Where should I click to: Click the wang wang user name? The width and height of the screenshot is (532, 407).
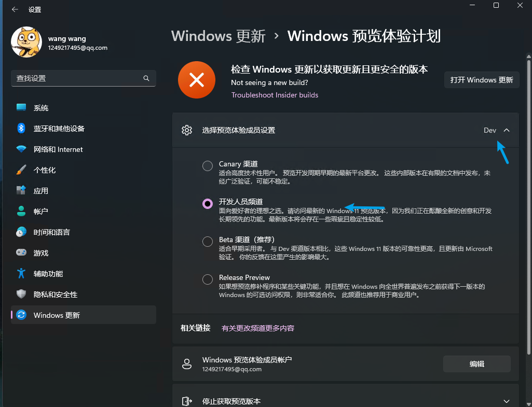67,39
